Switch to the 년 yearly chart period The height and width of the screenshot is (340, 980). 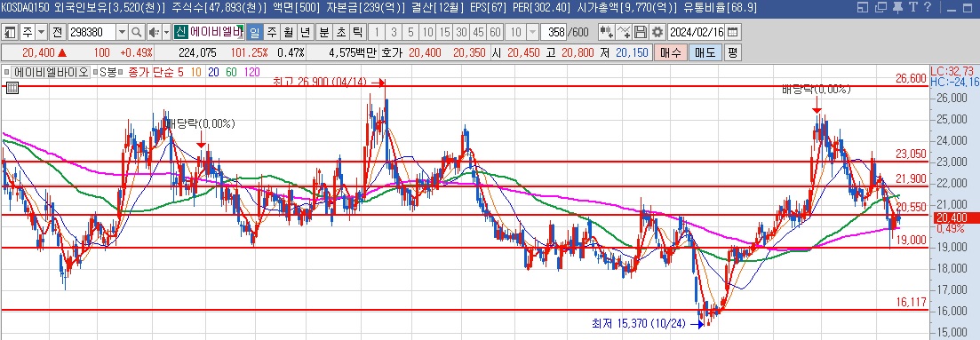pyautogui.click(x=305, y=33)
